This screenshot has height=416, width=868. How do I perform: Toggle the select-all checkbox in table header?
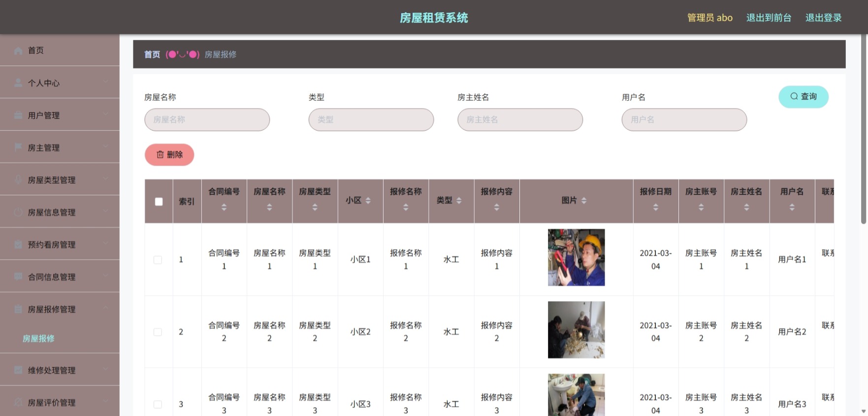[159, 202]
